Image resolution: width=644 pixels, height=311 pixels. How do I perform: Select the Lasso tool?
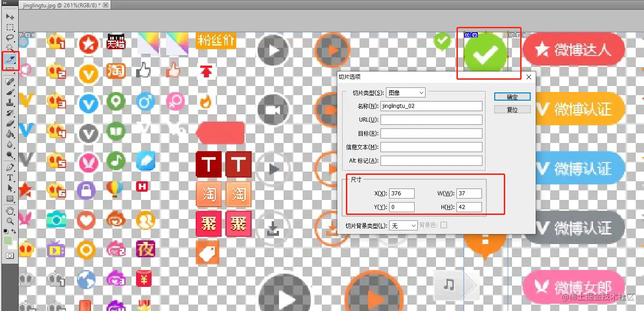coord(10,37)
